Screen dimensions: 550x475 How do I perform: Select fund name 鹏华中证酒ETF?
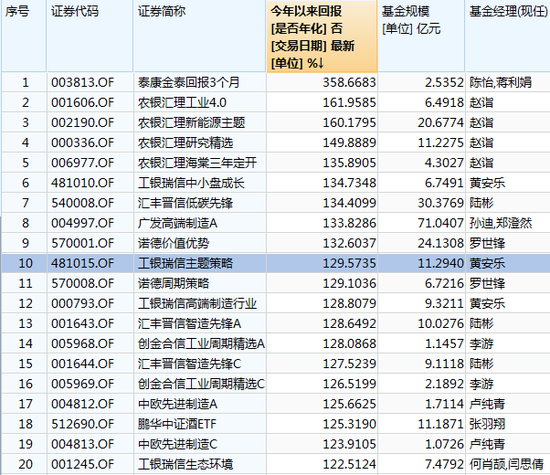[x=177, y=424]
